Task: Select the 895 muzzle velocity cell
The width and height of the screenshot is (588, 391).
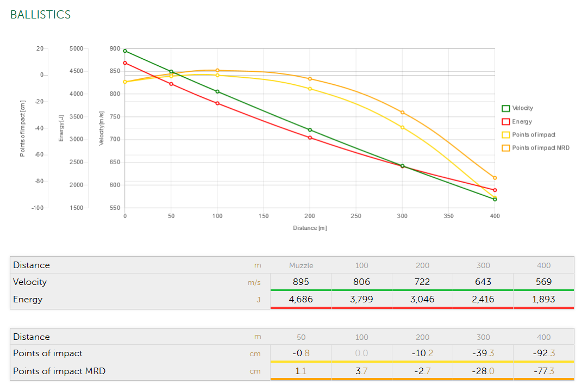Action: [301, 282]
